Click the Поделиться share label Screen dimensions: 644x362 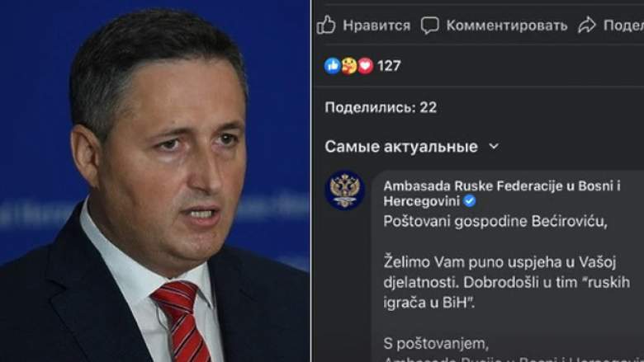coord(623,26)
